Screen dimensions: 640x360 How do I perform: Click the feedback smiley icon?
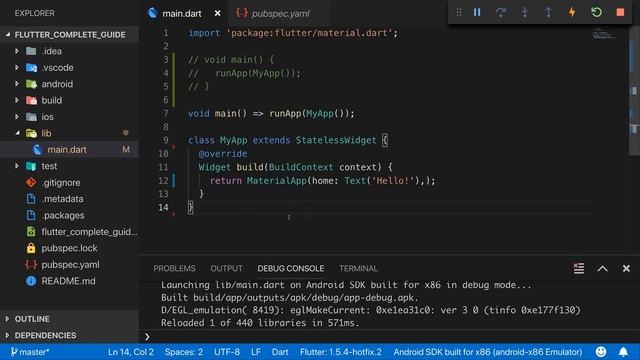coord(601,352)
